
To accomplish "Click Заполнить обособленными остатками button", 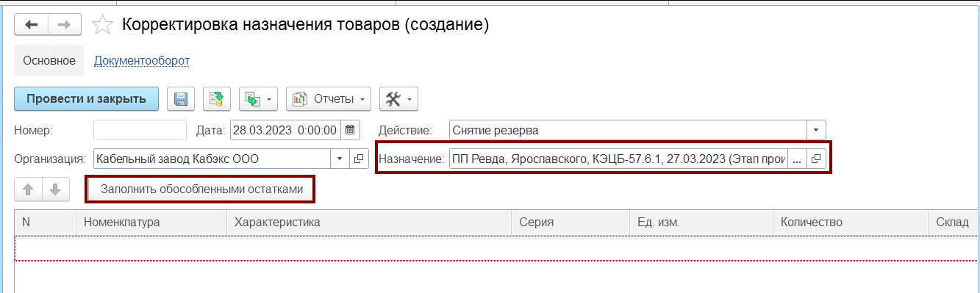I will click(201, 189).
